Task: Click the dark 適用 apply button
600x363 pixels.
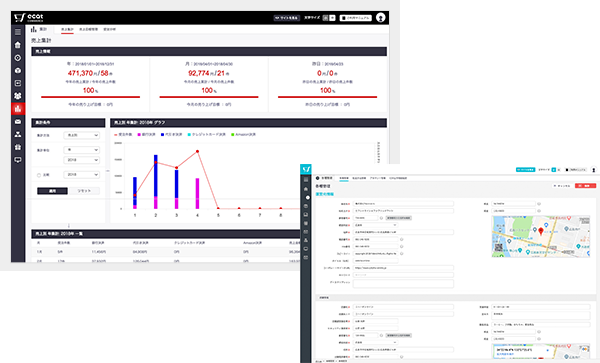Action: (x=52, y=191)
